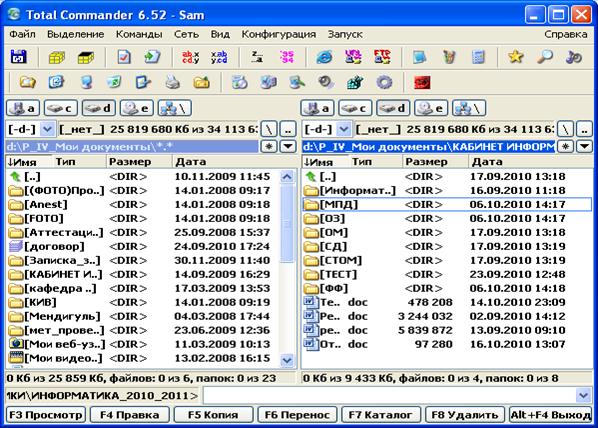The image size is (598, 428).
Task: Click the speaker icon in second toolbar
Action: pyautogui.click(x=326, y=82)
